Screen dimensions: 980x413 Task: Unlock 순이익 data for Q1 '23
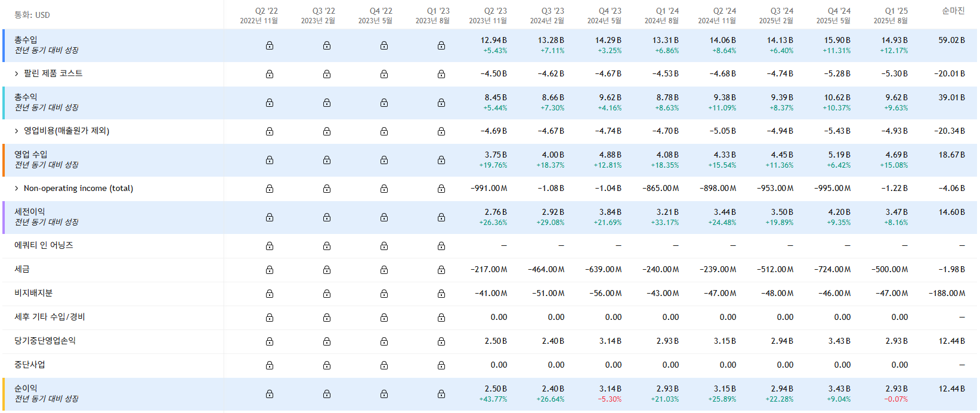pyautogui.click(x=441, y=394)
